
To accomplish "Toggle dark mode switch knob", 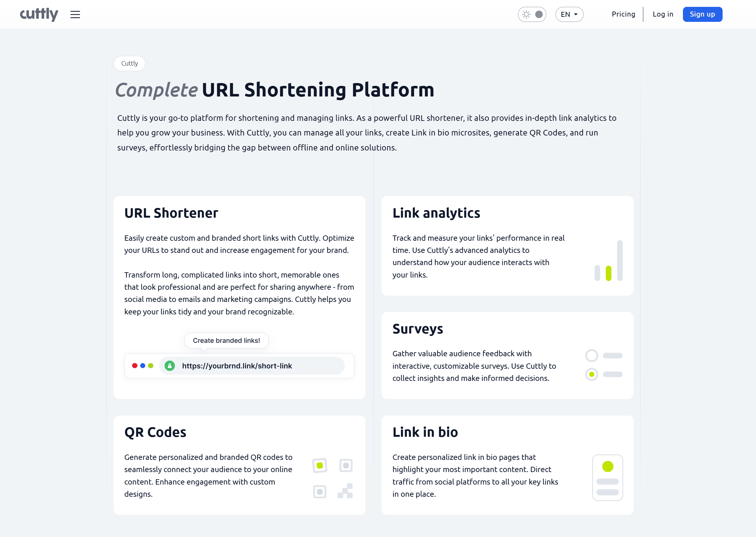I will [539, 15].
